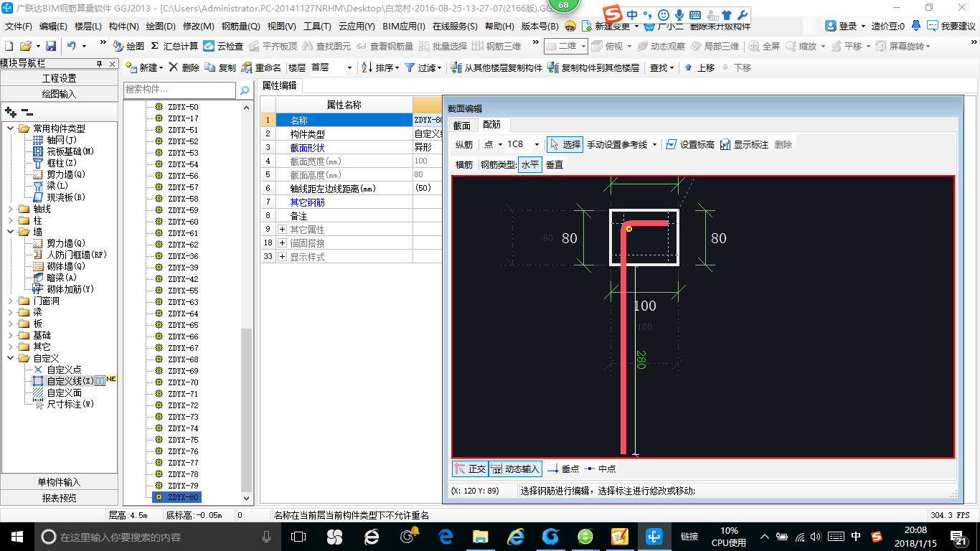Click 设置标高 in section editor
The width and height of the screenshot is (980, 551).
tap(689, 144)
